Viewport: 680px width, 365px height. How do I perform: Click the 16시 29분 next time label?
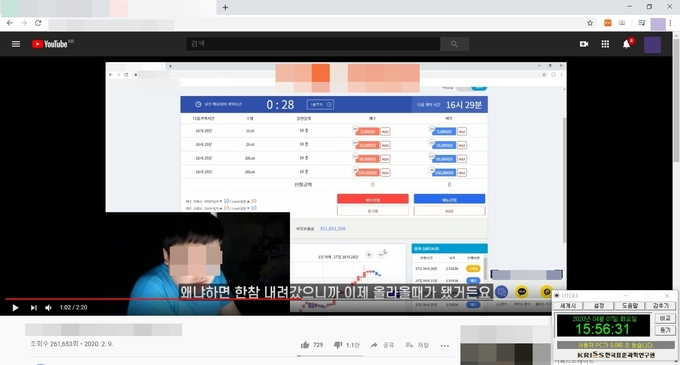coord(464,105)
